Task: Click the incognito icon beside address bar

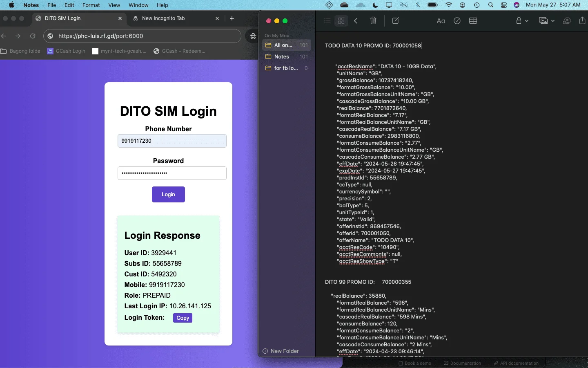Action: click(x=253, y=36)
